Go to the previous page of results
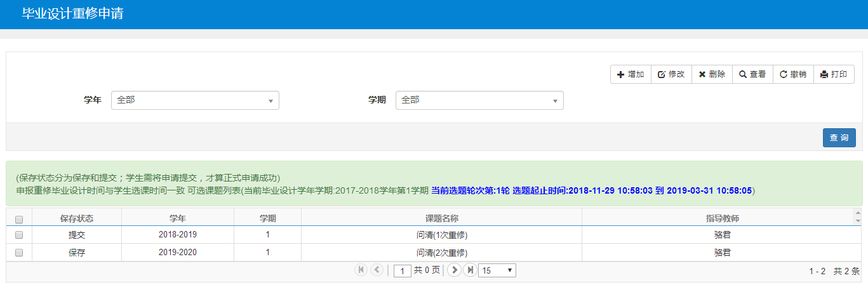Screen dimensions: 868x285 tap(377, 270)
